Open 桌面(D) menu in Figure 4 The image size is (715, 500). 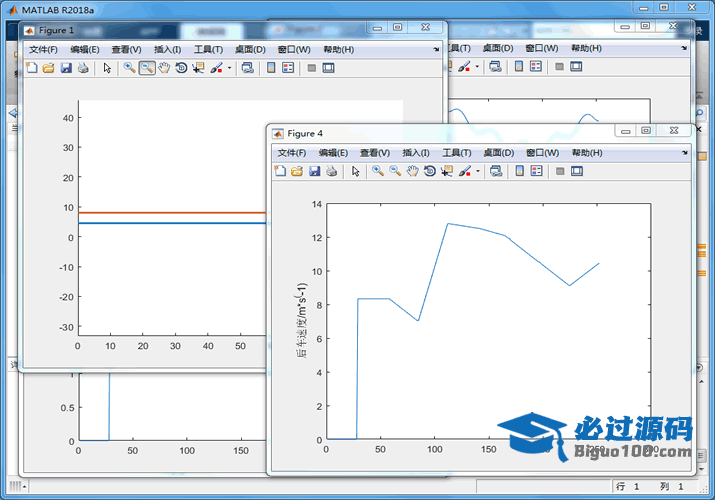tap(499, 153)
